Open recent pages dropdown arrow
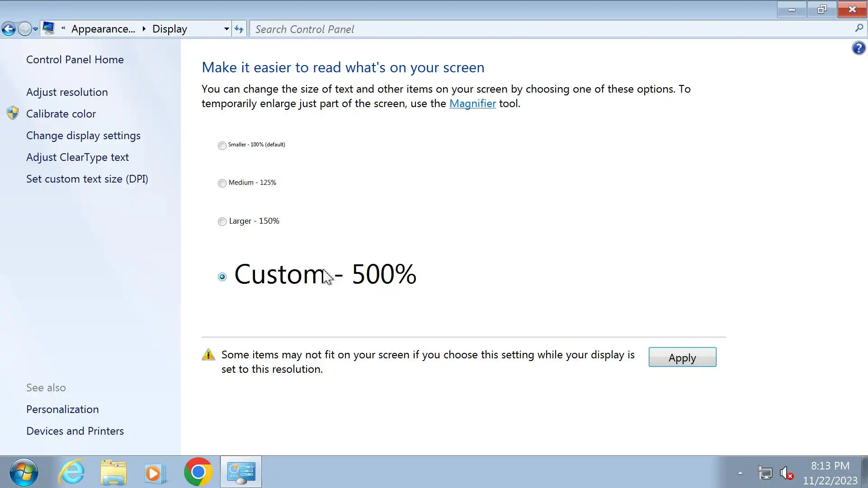The image size is (868, 488). pos(35,29)
